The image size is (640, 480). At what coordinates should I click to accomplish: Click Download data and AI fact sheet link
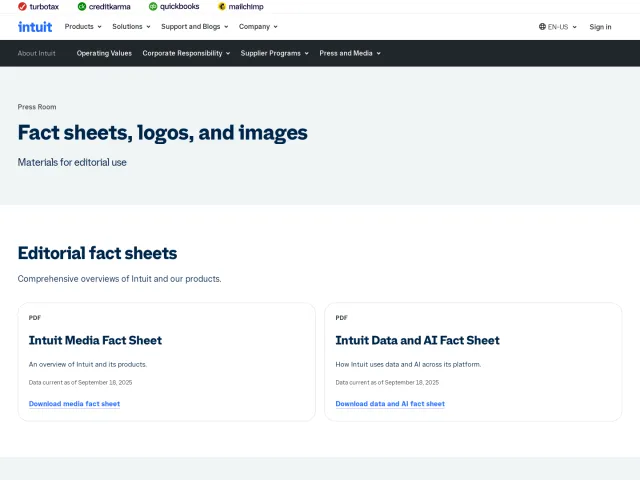pyautogui.click(x=390, y=404)
